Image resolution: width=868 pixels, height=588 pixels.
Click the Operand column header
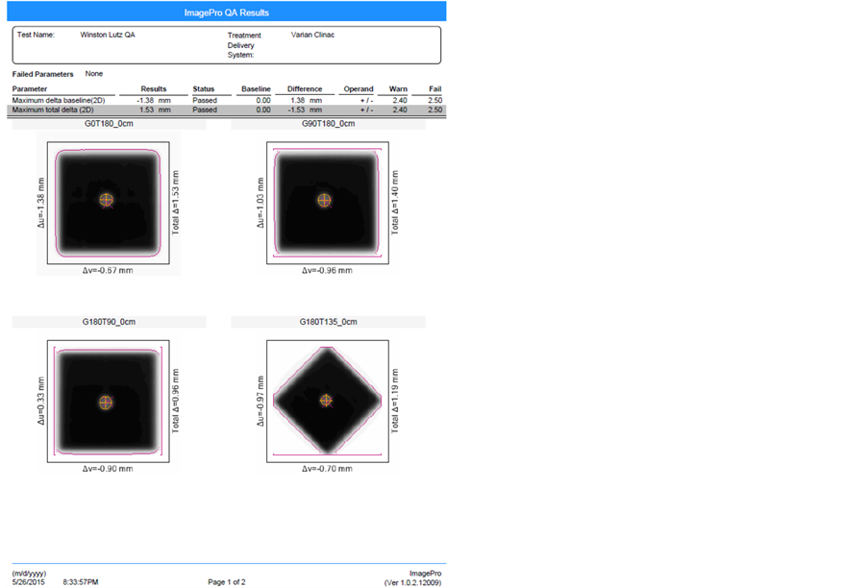[x=359, y=89]
